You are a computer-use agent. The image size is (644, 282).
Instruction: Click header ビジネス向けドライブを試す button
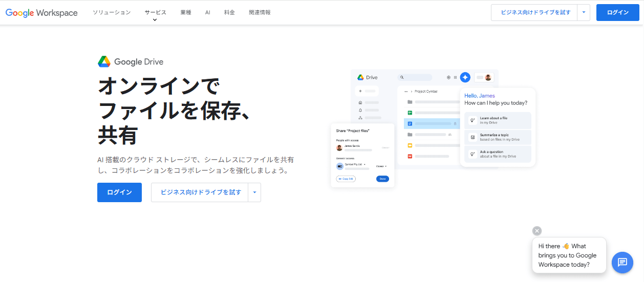[x=534, y=12]
